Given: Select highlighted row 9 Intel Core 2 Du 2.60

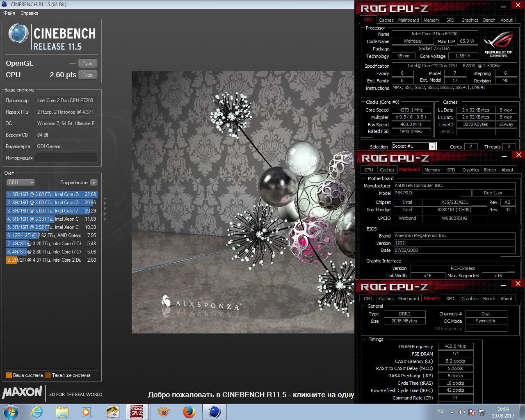Looking at the screenshot, I should pos(52,260).
